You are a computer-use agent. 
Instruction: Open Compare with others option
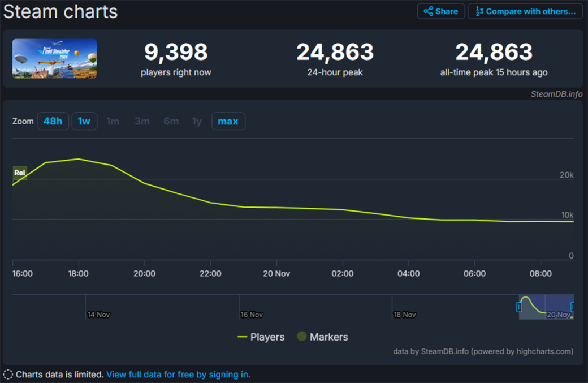tap(525, 11)
